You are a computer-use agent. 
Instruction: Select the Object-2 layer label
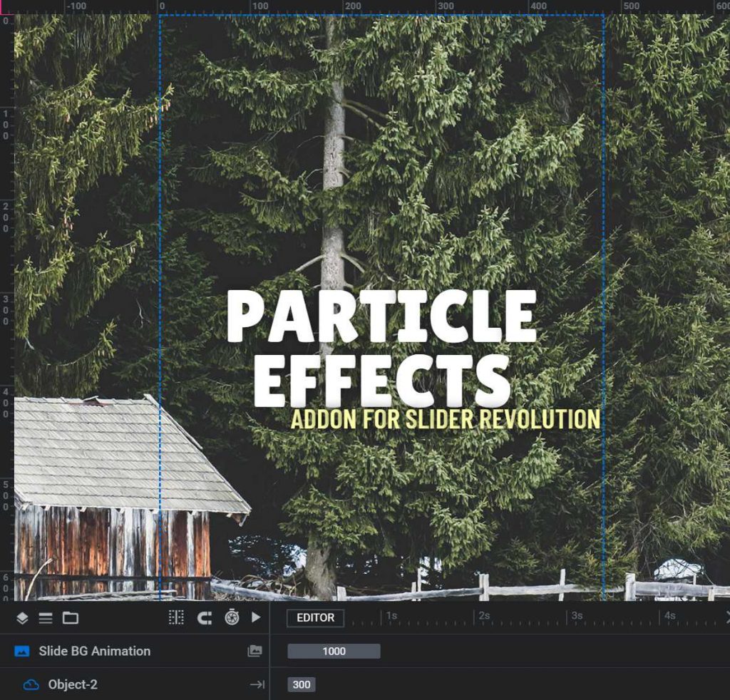[73, 684]
